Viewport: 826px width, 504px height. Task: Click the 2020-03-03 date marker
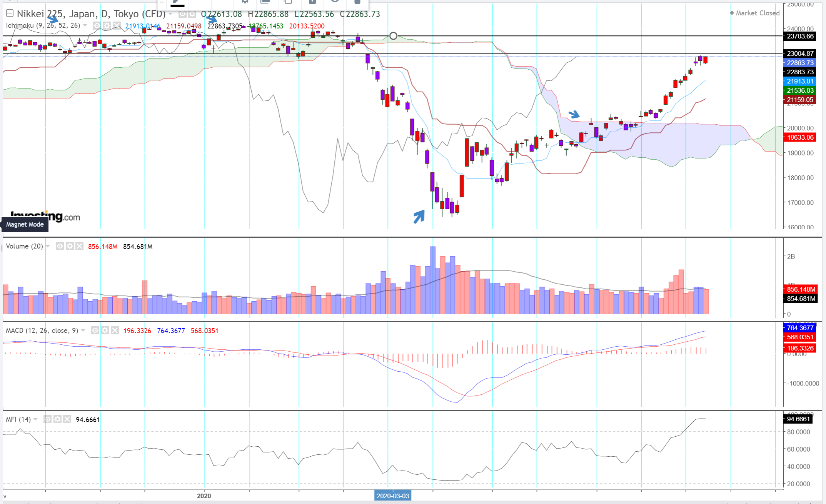(392, 496)
